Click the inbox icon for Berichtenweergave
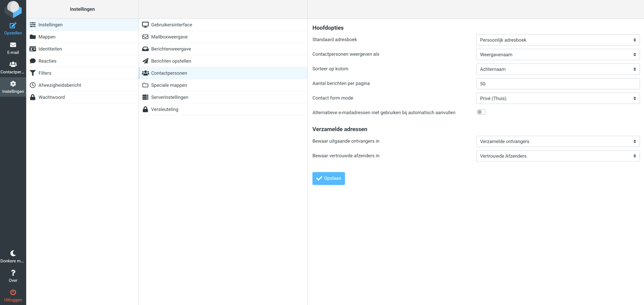This screenshot has width=644, height=305. [145, 49]
